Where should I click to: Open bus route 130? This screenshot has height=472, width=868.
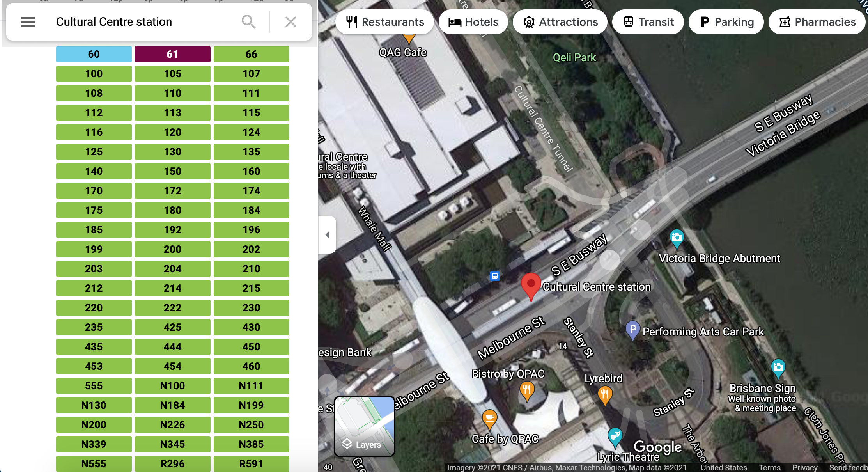pos(173,152)
